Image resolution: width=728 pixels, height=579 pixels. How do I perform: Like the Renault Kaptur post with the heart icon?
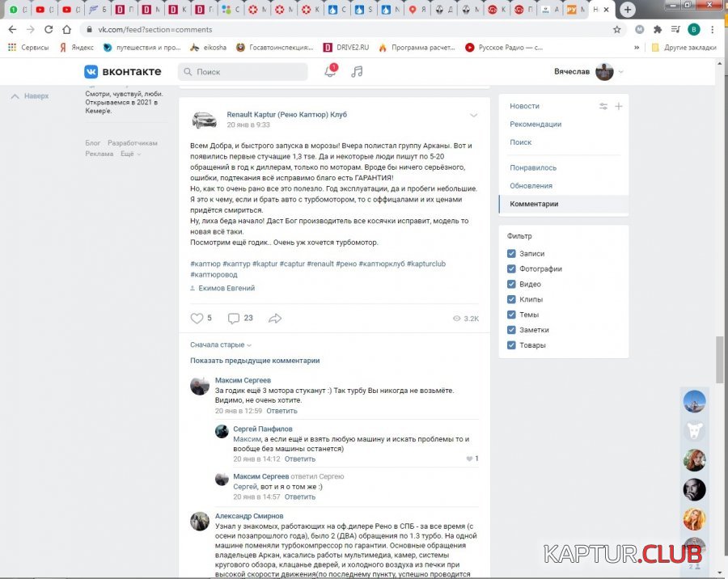pos(197,319)
